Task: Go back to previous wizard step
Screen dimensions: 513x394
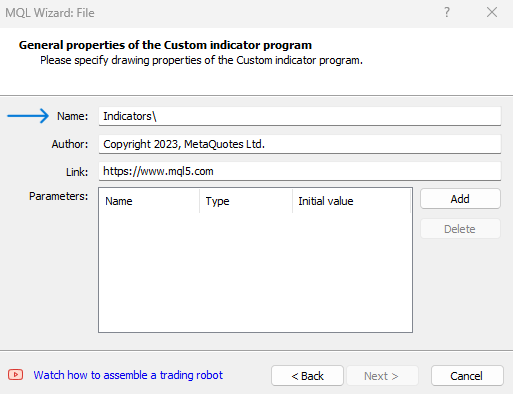Action: [x=307, y=376]
